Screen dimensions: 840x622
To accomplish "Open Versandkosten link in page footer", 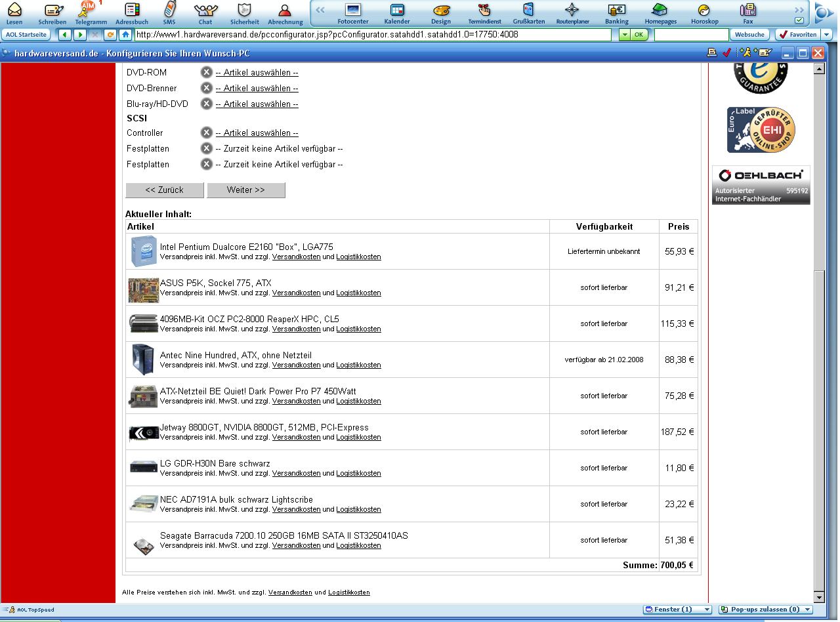I will click(290, 592).
